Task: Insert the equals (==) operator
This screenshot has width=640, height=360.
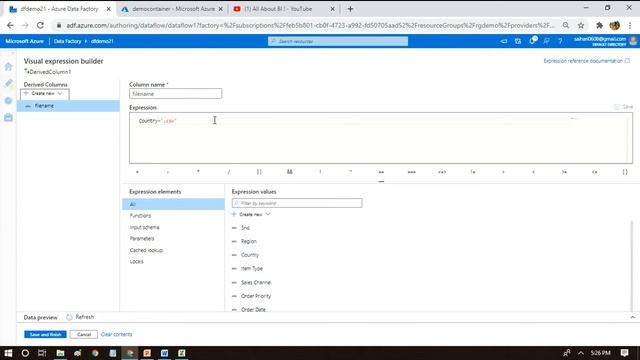Action: point(381,172)
